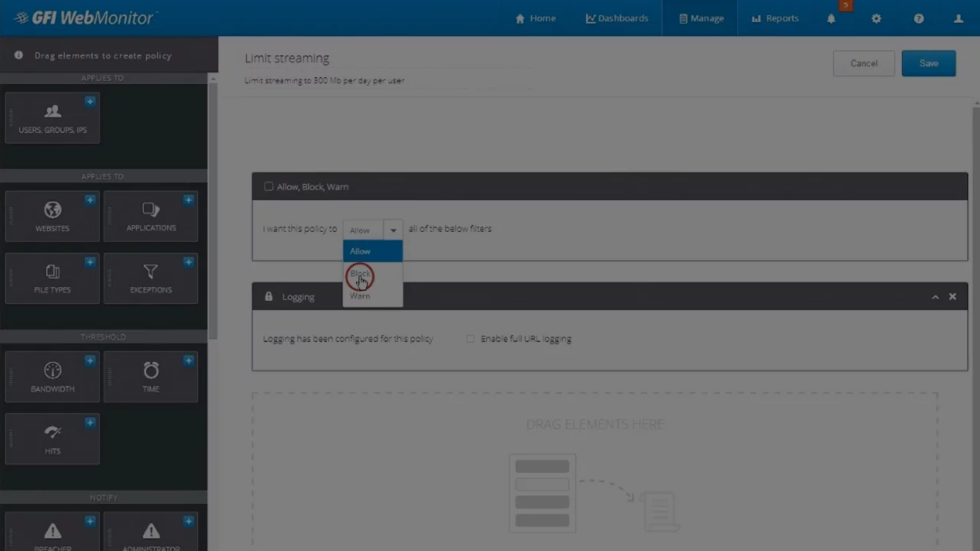Select the Websites element tile
The height and width of the screenshot is (551, 980).
click(52, 217)
